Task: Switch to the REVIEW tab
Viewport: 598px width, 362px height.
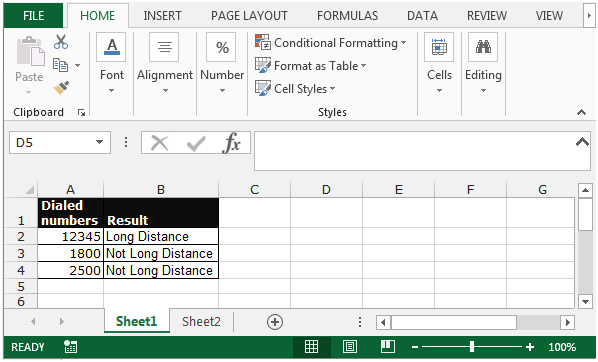Action: (x=487, y=16)
